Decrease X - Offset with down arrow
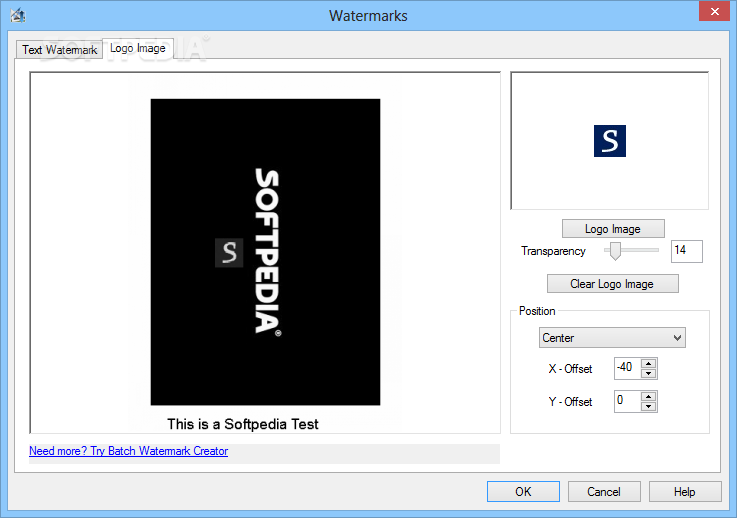 [649, 374]
